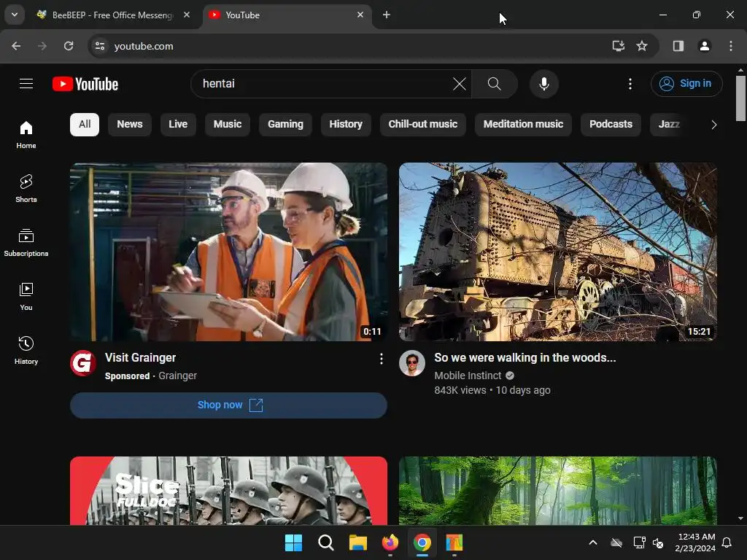Open YouTube settings three-dot menu

tap(630, 85)
